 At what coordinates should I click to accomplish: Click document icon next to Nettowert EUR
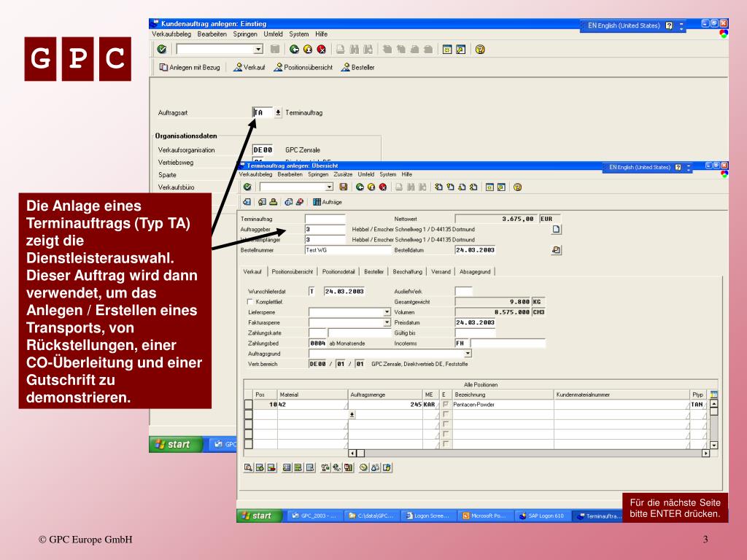[556, 229]
